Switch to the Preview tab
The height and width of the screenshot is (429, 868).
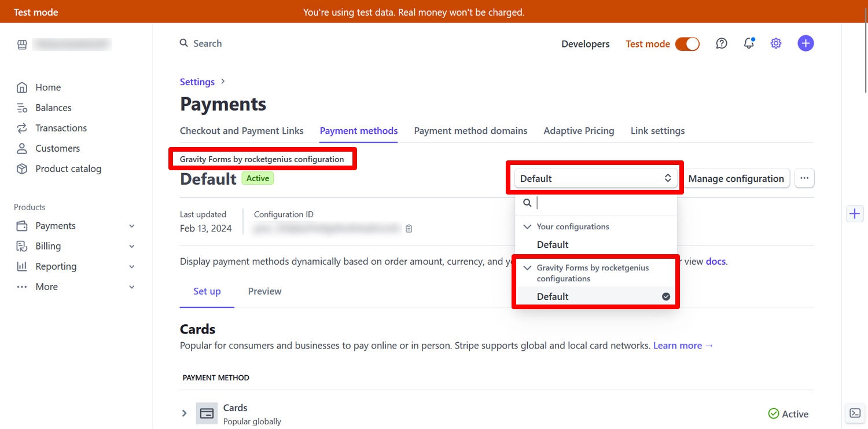tap(264, 291)
